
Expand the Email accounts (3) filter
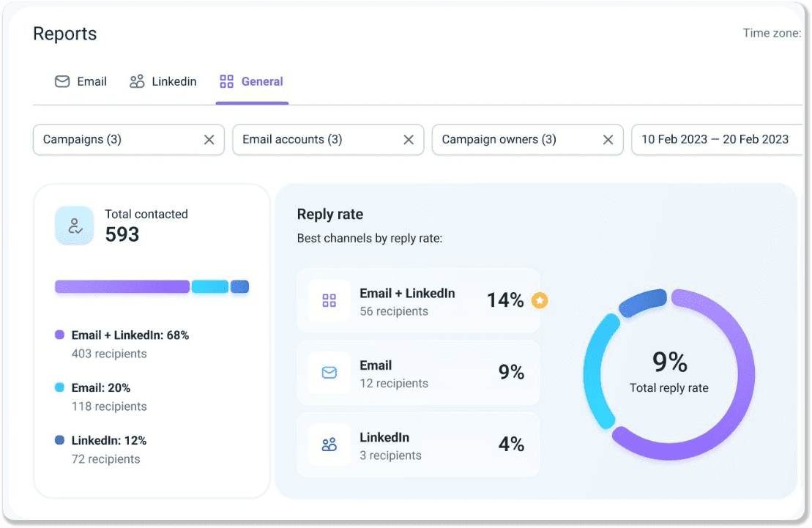(x=315, y=140)
